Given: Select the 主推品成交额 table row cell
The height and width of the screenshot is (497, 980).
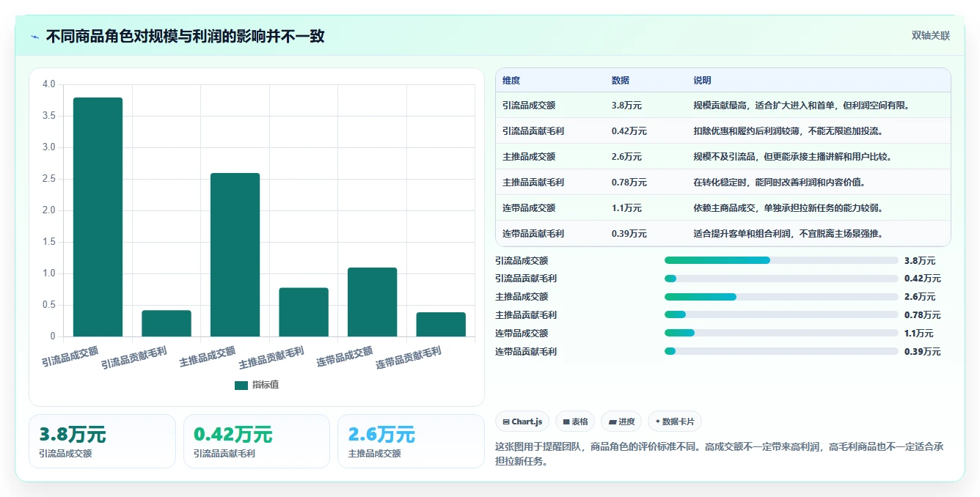Looking at the screenshot, I should point(529,157).
